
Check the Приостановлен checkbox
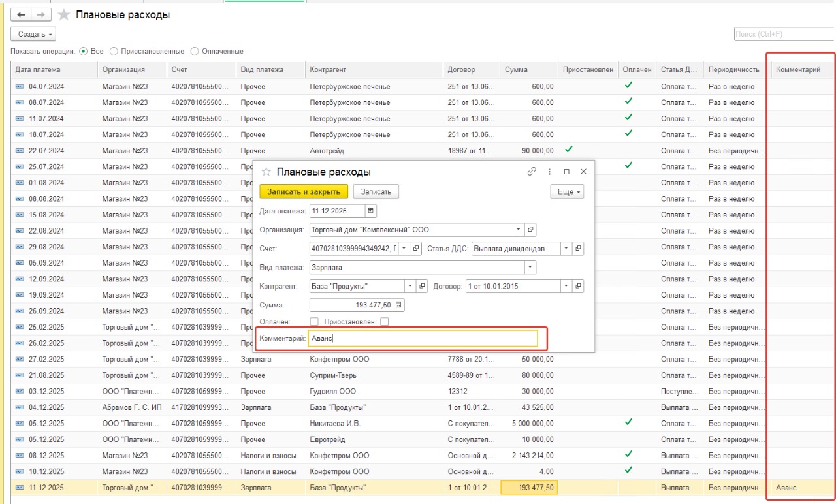pyautogui.click(x=384, y=321)
